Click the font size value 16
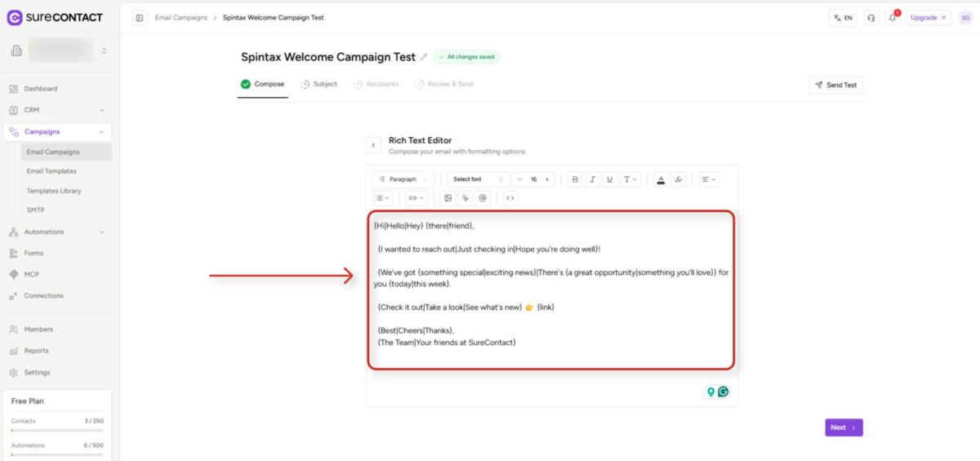980x461 pixels. pyautogui.click(x=534, y=180)
